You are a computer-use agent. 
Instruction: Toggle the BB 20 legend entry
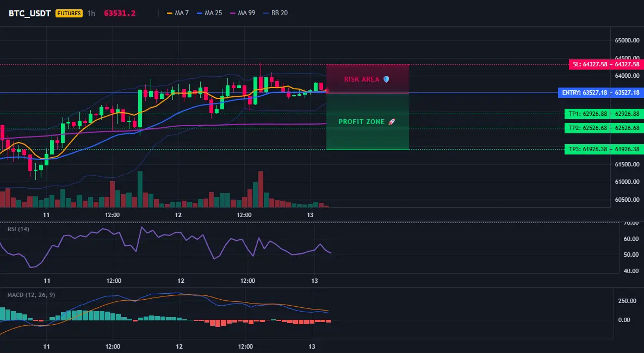(x=276, y=13)
